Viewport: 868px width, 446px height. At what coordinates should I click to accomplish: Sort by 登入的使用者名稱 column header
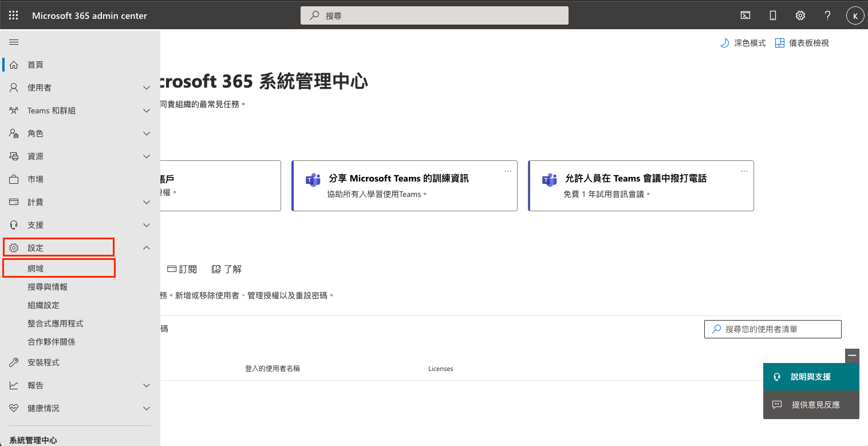[273, 369]
